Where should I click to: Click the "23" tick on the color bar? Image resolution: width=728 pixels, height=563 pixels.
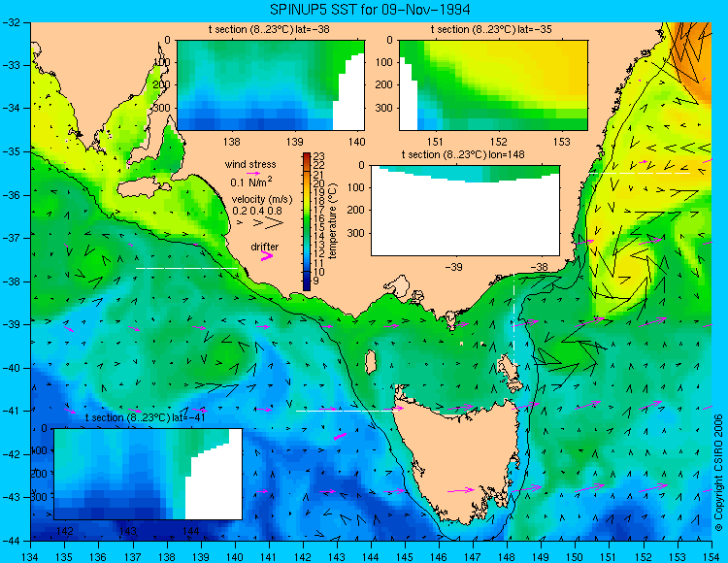point(319,156)
